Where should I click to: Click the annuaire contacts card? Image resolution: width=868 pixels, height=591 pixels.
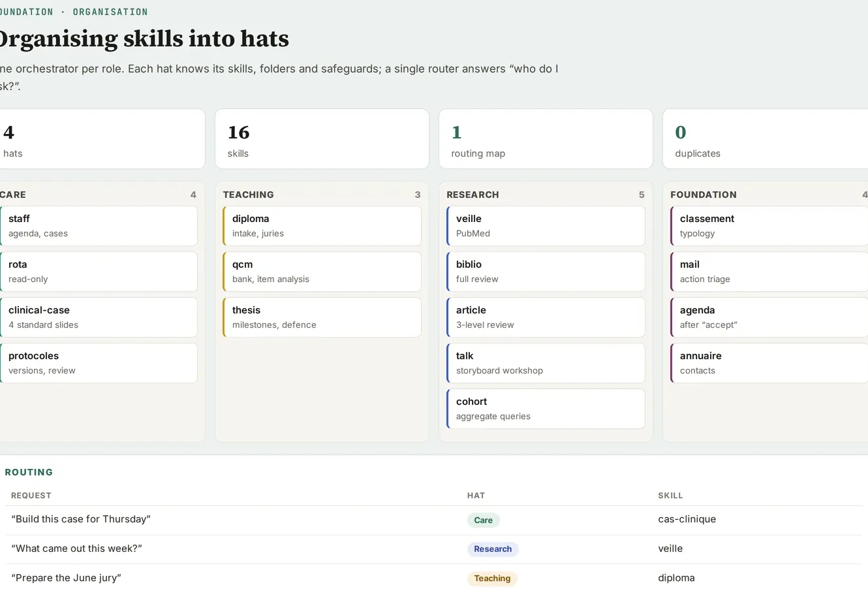tap(769, 363)
